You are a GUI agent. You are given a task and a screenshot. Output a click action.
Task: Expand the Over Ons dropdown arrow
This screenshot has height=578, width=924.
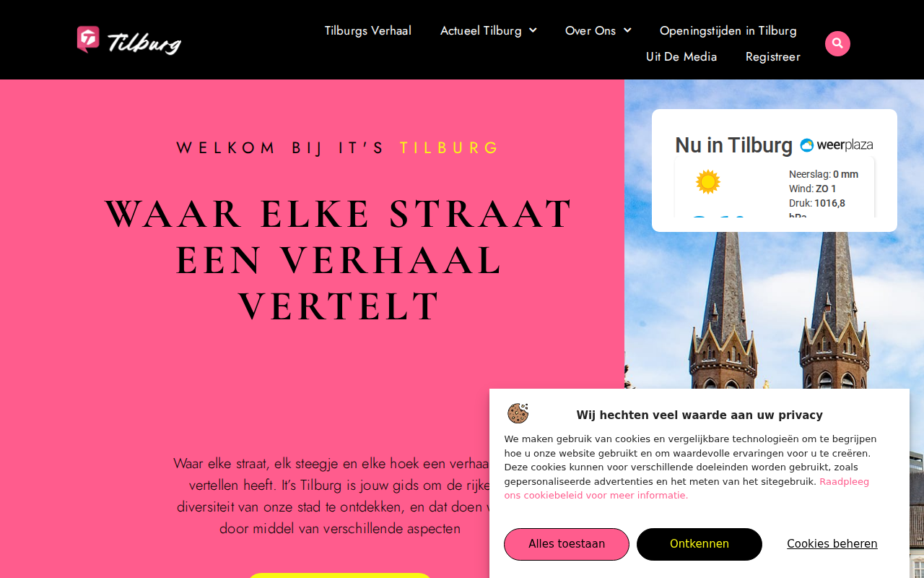pos(627,30)
